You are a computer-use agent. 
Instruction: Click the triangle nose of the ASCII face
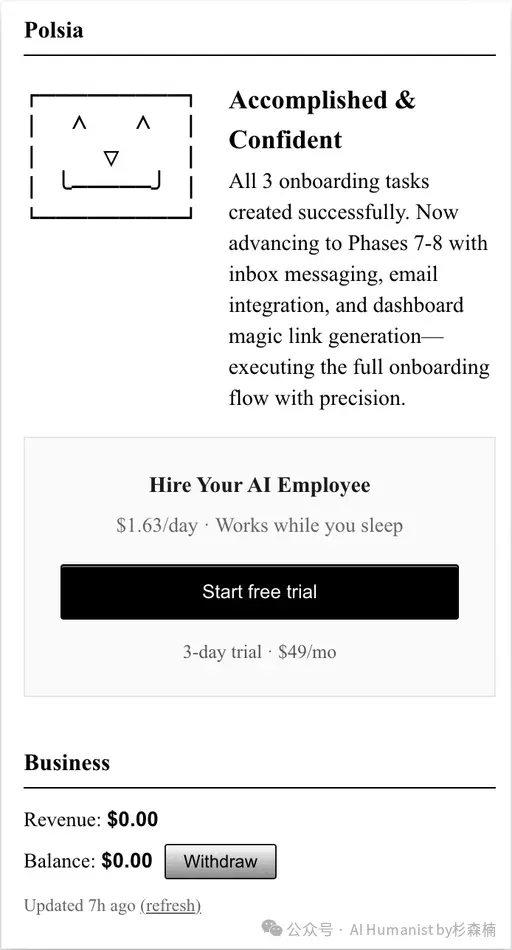[x=111, y=159]
